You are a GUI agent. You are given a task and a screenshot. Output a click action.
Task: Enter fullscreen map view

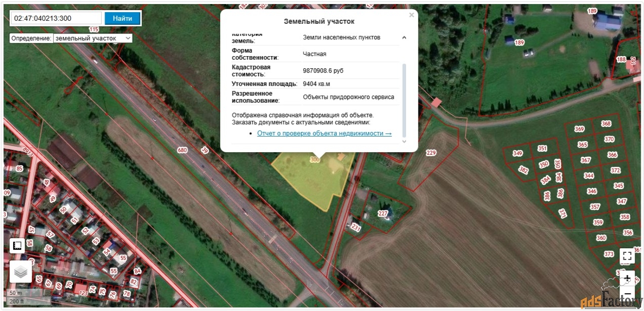(x=627, y=256)
